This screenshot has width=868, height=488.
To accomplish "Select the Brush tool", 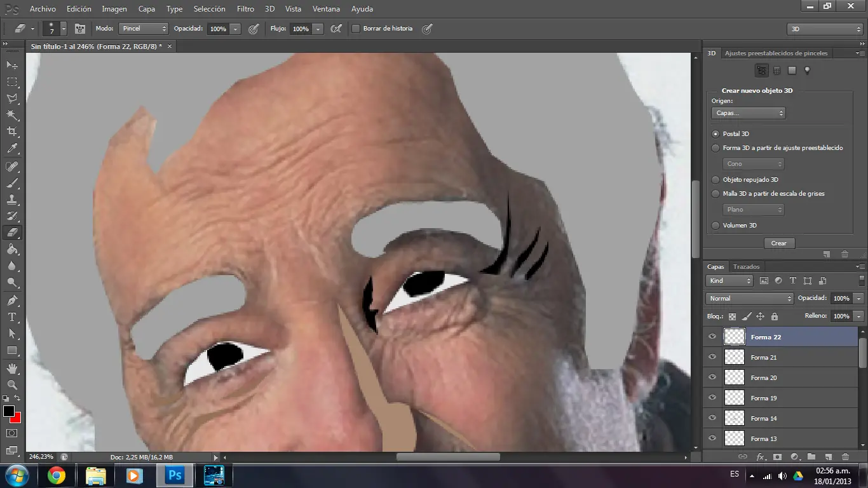I will click(12, 183).
